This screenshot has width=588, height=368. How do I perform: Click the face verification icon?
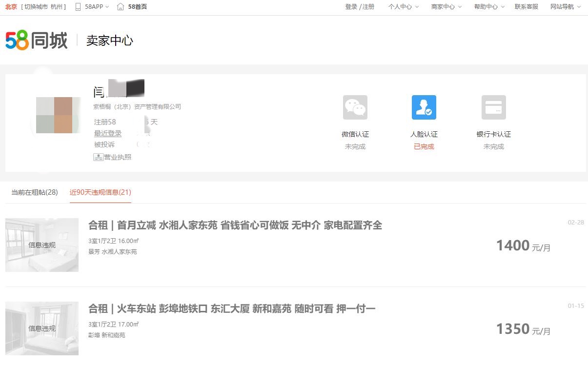pyautogui.click(x=424, y=107)
